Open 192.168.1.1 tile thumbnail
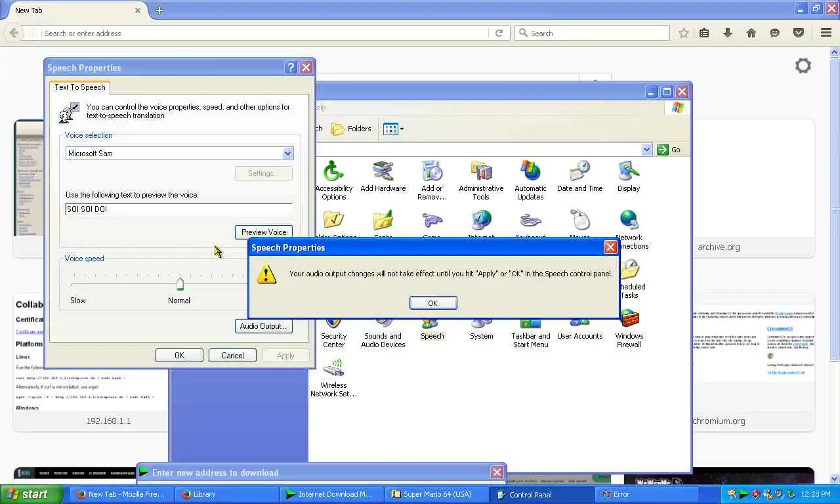 91,361
